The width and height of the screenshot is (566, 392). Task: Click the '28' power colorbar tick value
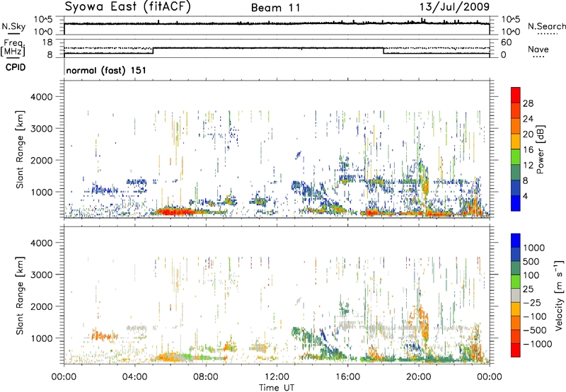coord(528,103)
